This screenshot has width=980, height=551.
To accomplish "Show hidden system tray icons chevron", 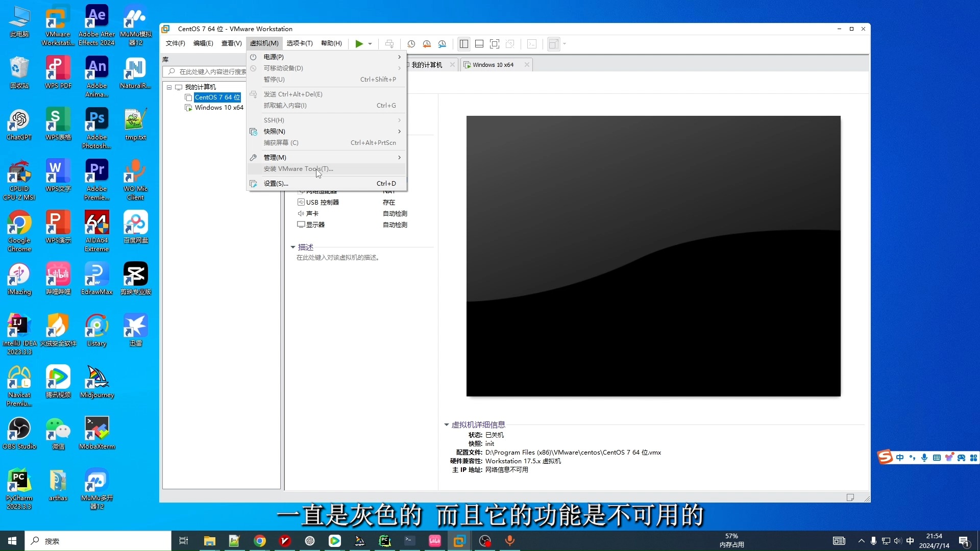I will coord(862,541).
